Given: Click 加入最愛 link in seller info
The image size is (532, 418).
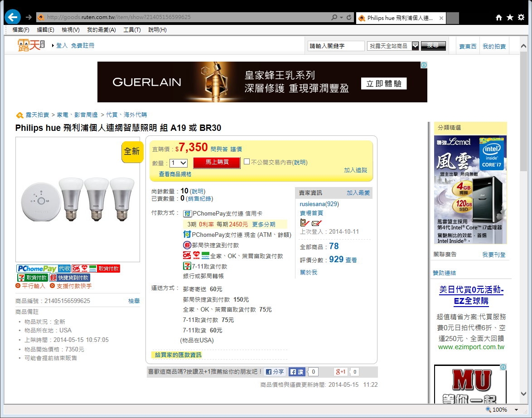Looking at the screenshot, I should [x=358, y=193].
